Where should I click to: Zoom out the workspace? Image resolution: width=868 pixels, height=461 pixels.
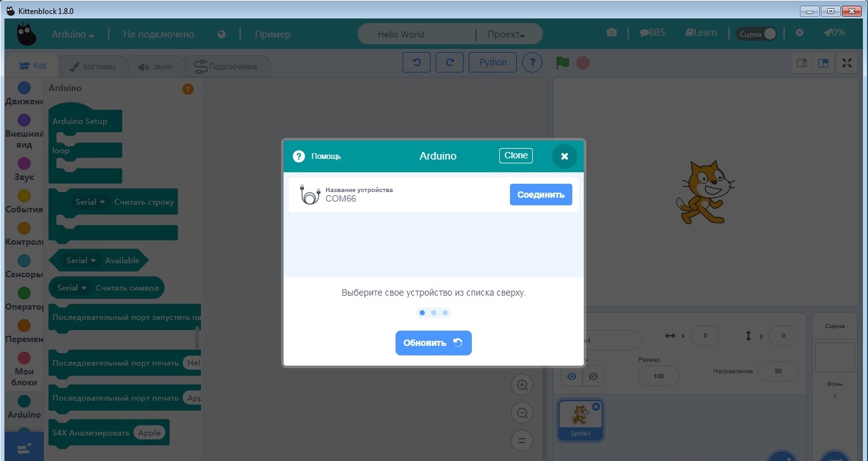(x=522, y=413)
